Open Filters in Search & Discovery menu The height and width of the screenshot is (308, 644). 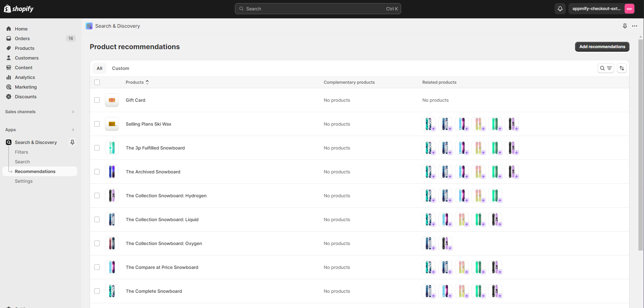21,152
